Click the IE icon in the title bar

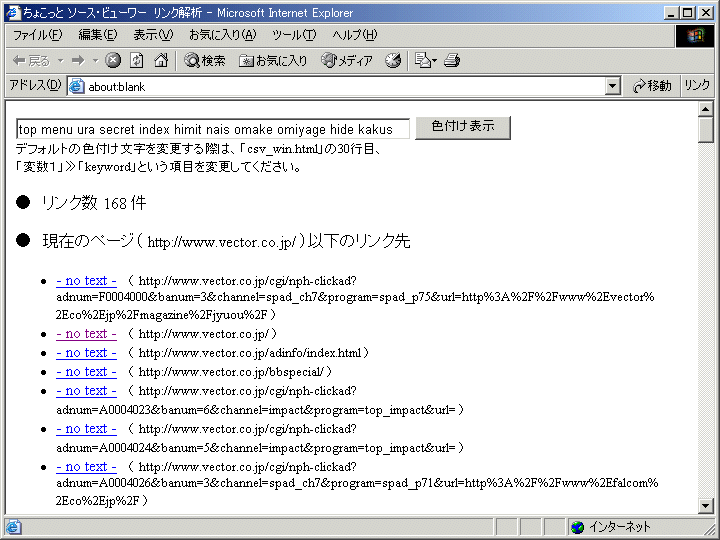(x=14, y=12)
